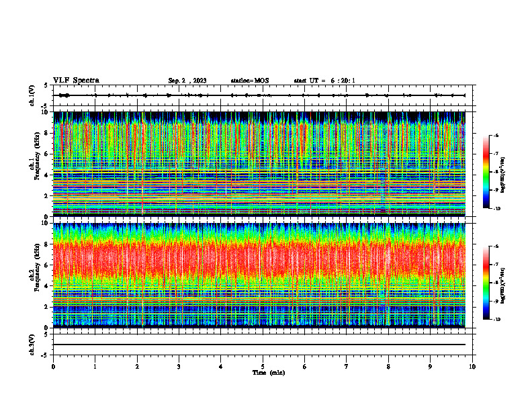Screen dimensions: 532x411
Task: Click the "5" tick on ch.1(V) axis
Action: coord(46,85)
